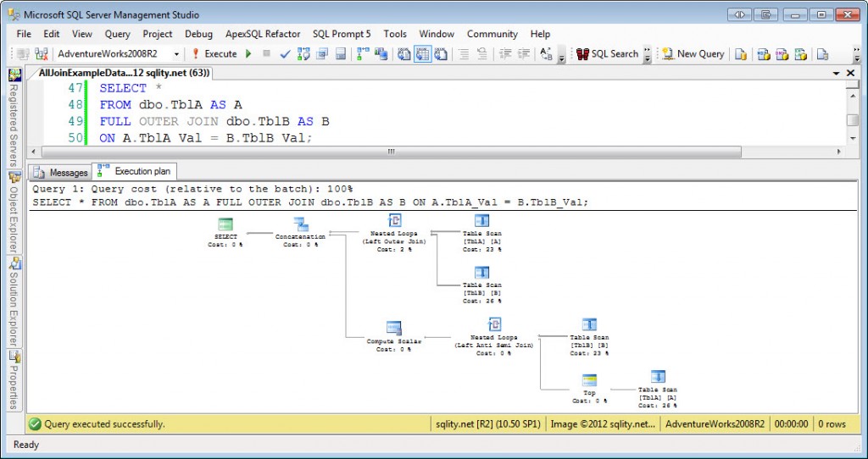Click the horizontal scrollbar of the query editor

click(x=390, y=152)
